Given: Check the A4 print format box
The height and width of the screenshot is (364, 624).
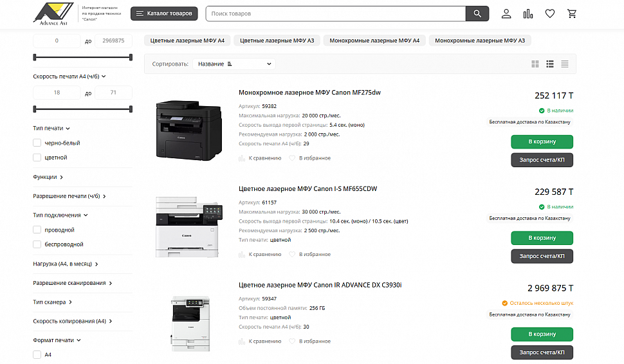Looking at the screenshot, I should [37, 355].
